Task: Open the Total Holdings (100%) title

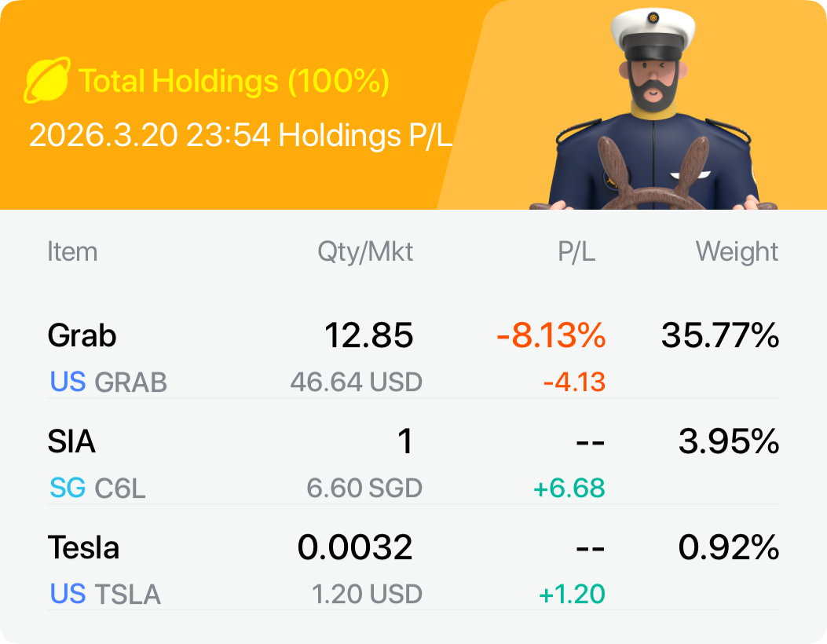Action: (234, 81)
